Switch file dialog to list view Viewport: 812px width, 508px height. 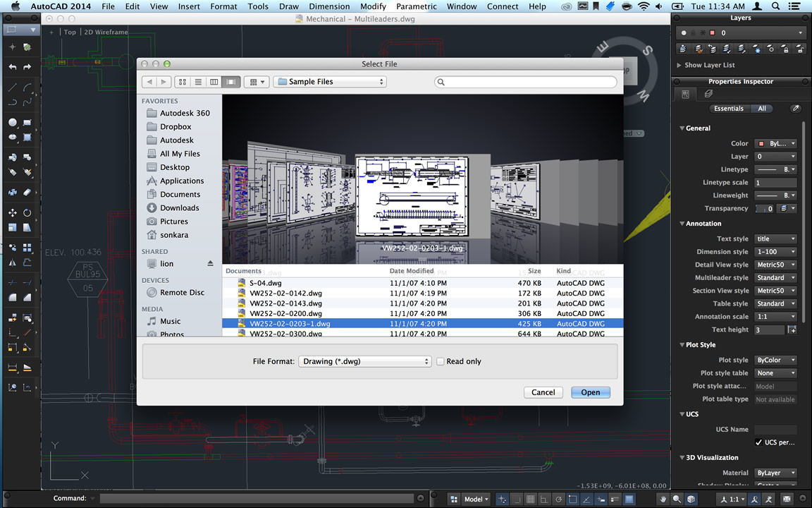coord(198,82)
